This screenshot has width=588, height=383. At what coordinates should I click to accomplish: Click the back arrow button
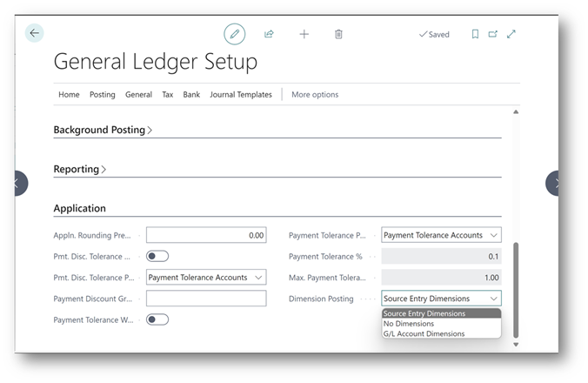[x=35, y=33]
